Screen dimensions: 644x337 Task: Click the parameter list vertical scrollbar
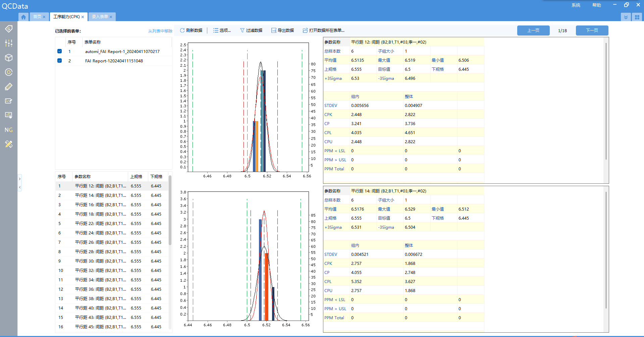tap(170, 210)
